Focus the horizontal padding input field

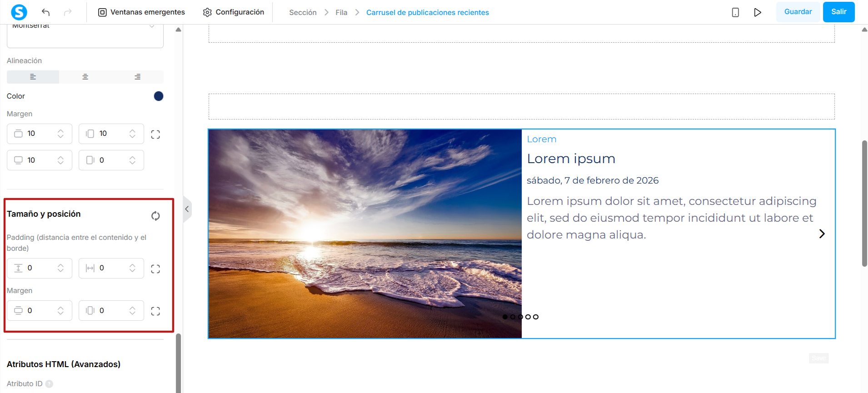(x=111, y=268)
